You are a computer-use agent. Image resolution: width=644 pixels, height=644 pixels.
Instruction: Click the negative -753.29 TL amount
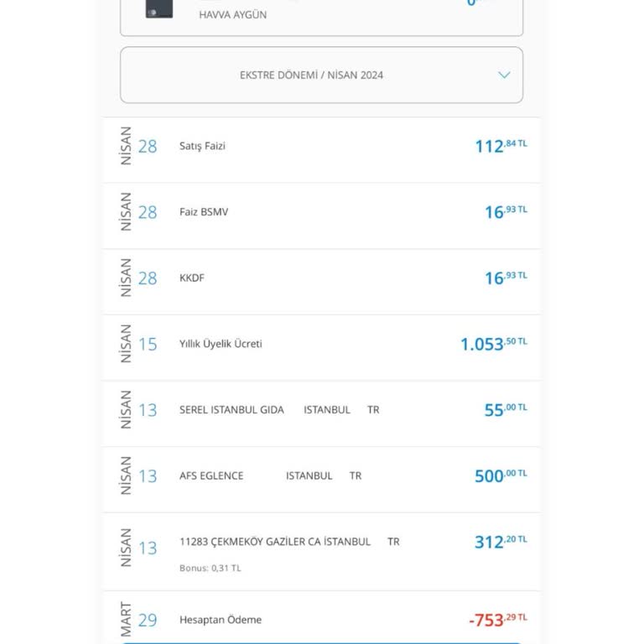(498, 620)
